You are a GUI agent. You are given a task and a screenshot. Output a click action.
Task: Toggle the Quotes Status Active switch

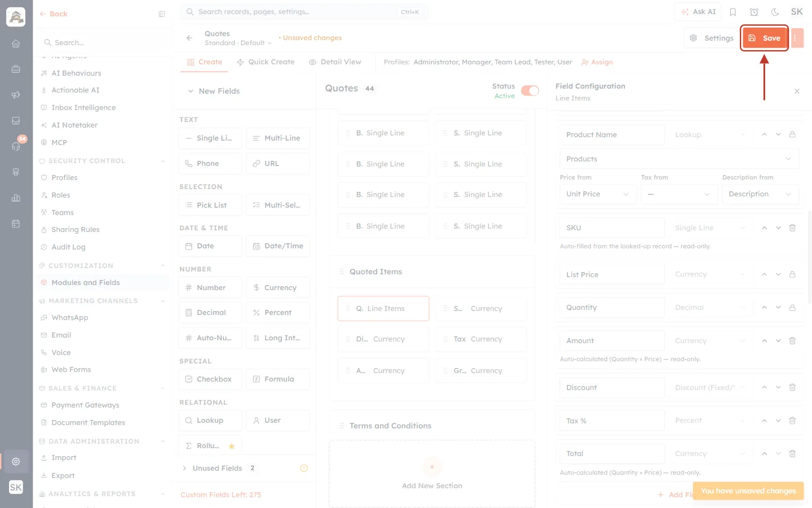[x=530, y=91]
